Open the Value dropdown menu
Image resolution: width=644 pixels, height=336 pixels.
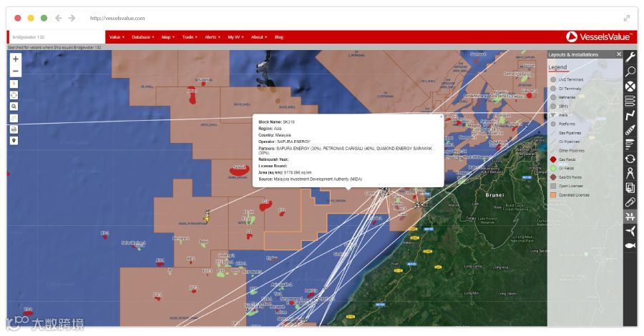tap(117, 37)
